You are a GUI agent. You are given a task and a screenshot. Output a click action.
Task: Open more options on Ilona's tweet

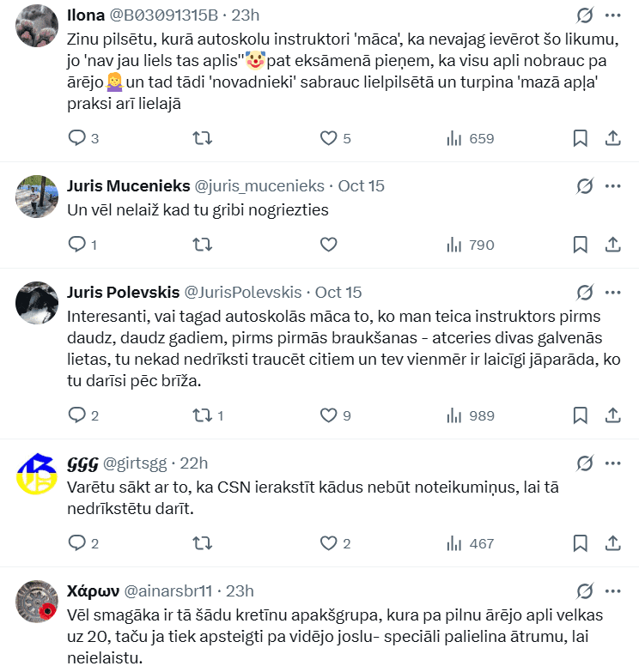613,15
